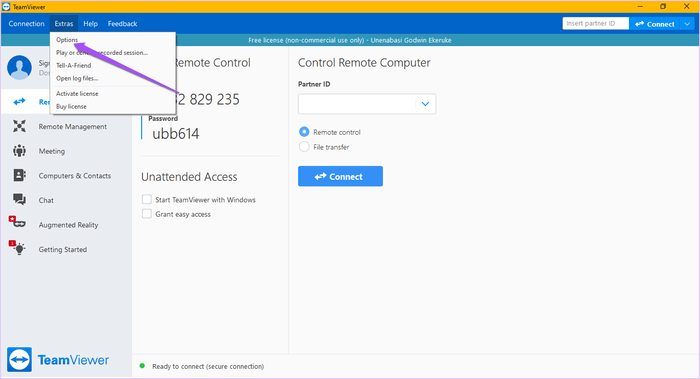Select Play or convert recorded session entry
700x379 pixels.
coord(102,53)
